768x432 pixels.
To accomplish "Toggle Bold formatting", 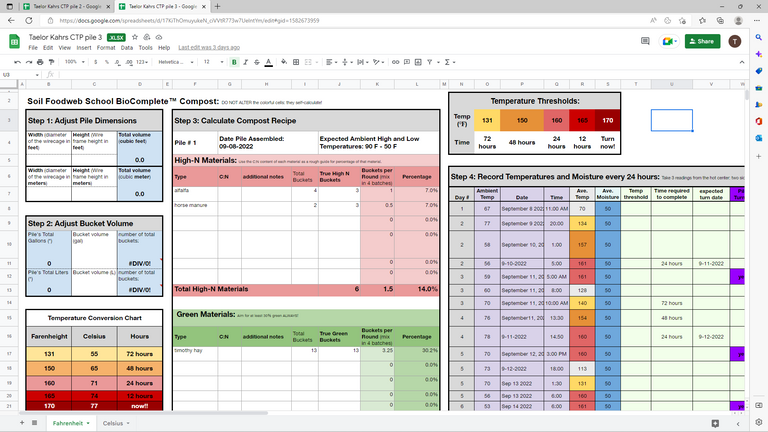I will coord(234,62).
